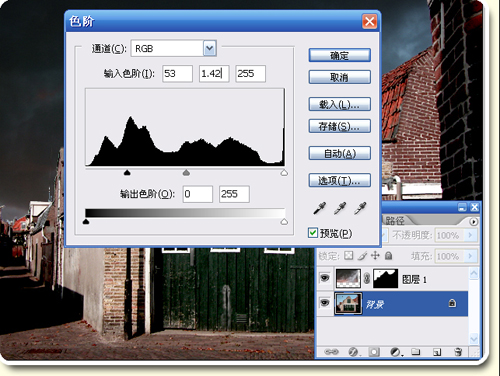
Task: Click the input white point slider triangle
Action: pos(284,172)
